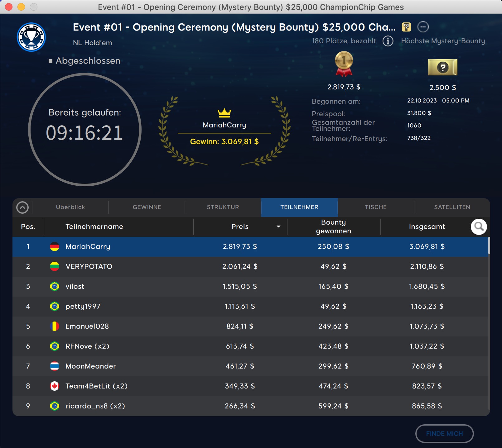
Task: Click the gold first place medal
Action: tap(344, 64)
